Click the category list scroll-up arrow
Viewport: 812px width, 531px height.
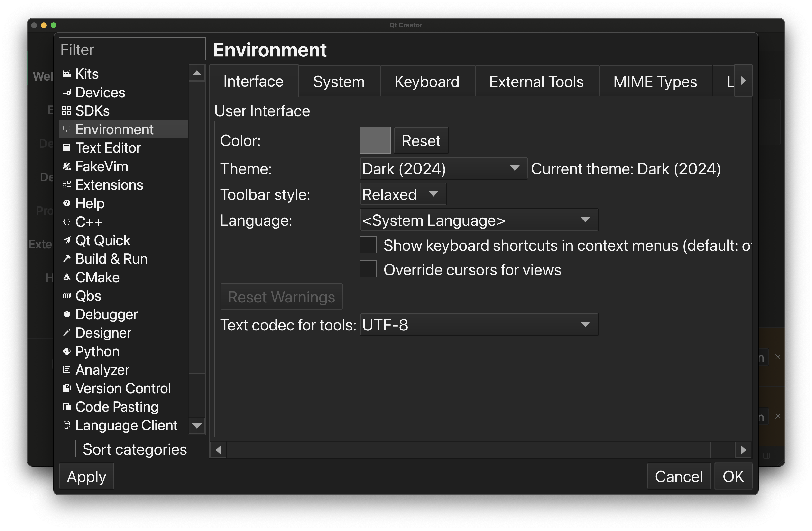click(197, 73)
